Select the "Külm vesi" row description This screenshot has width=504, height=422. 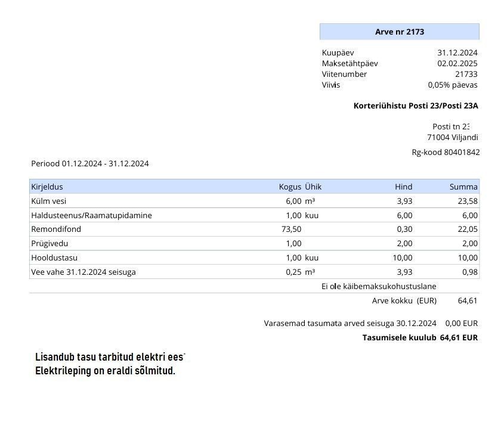tap(48, 201)
